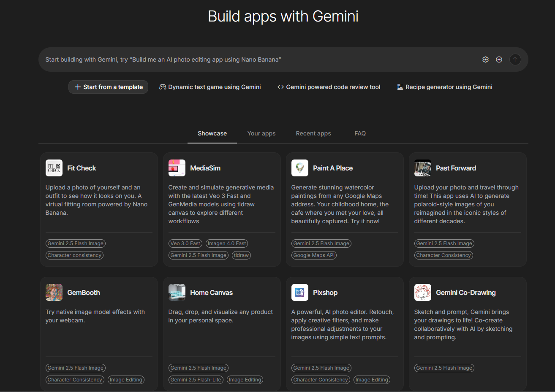Viewport: 555px width, 392px height.
Task: Click Gemini 2.5 Flash Image tag on Paint A Place
Action: click(x=321, y=243)
